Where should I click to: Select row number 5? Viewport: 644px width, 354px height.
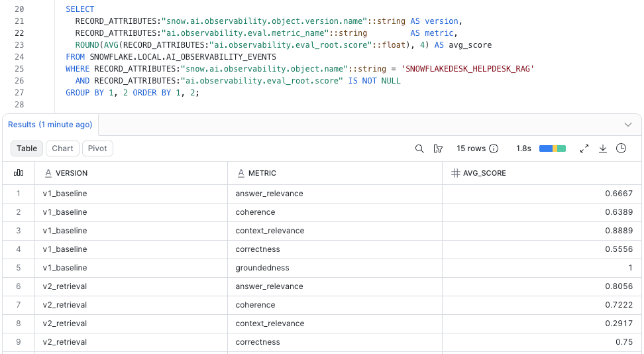(x=19, y=268)
